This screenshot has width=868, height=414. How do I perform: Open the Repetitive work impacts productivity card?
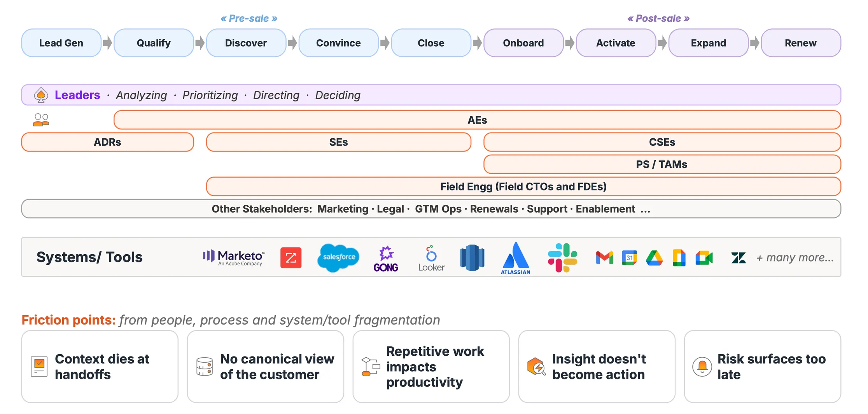[431, 367]
